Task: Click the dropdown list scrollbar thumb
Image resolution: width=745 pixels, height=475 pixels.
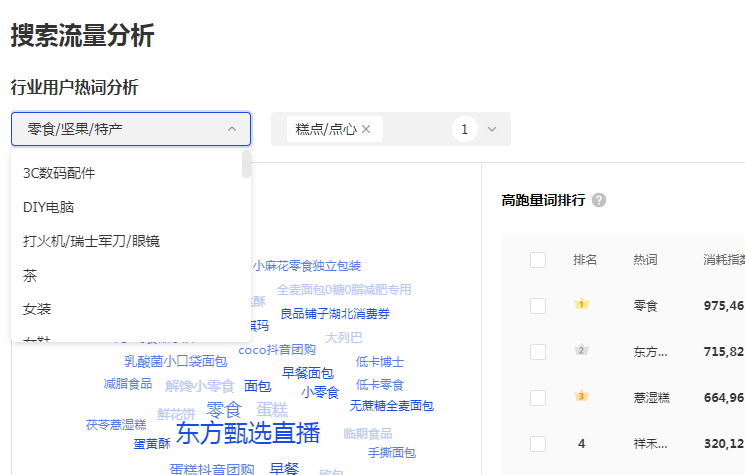Action: click(x=246, y=164)
